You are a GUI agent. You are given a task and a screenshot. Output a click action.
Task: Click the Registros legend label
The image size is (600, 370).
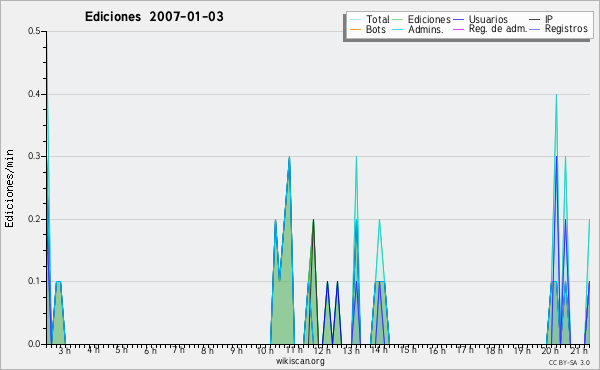[566, 29]
